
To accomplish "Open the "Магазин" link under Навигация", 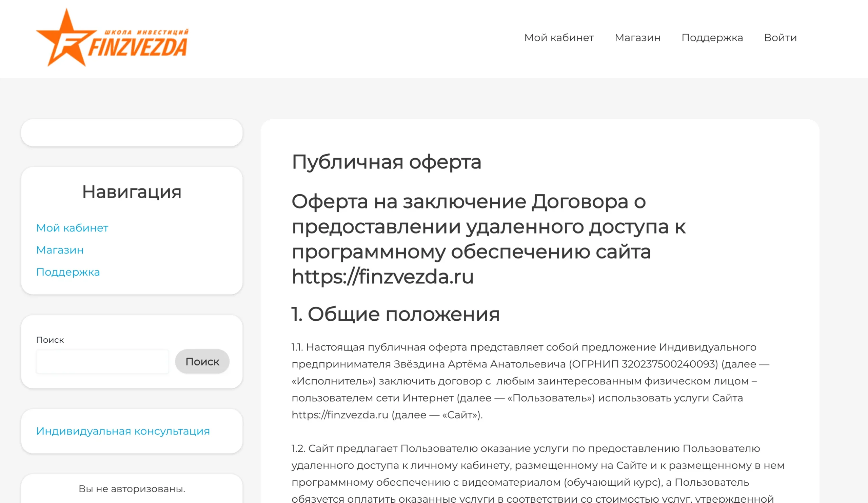I will click(60, 250).
